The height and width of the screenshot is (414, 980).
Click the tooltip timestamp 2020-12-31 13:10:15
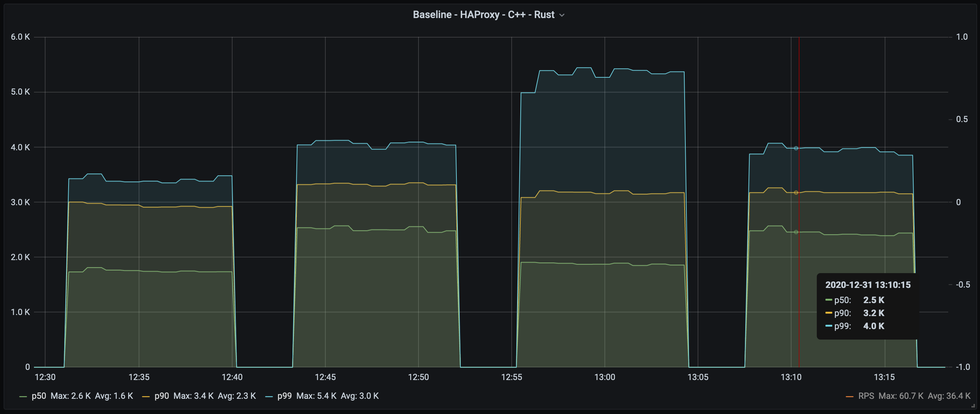coord(868,285)
